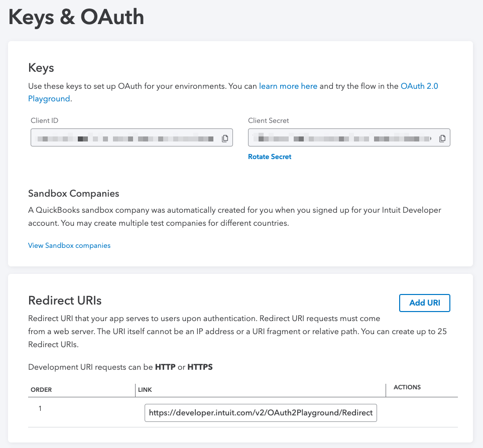View Sandbox companies

[69, 245]
